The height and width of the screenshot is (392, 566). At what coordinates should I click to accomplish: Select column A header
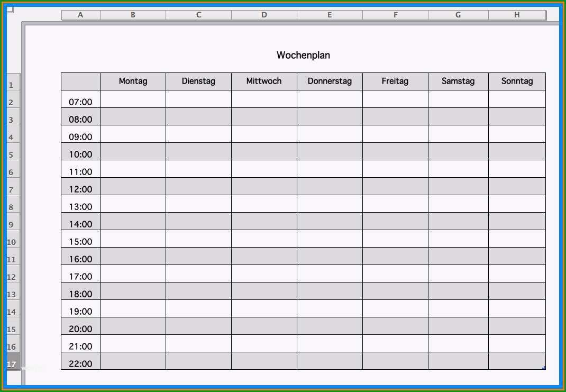pyautogui.click(x=80, y=15)
